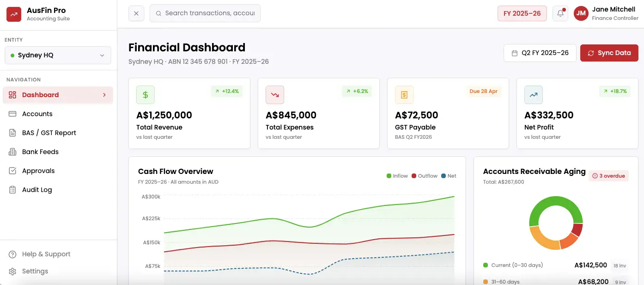The height and width of the screenshot is (285, 644).
Task: Close the search with the X button
Action: pos(136,13)
